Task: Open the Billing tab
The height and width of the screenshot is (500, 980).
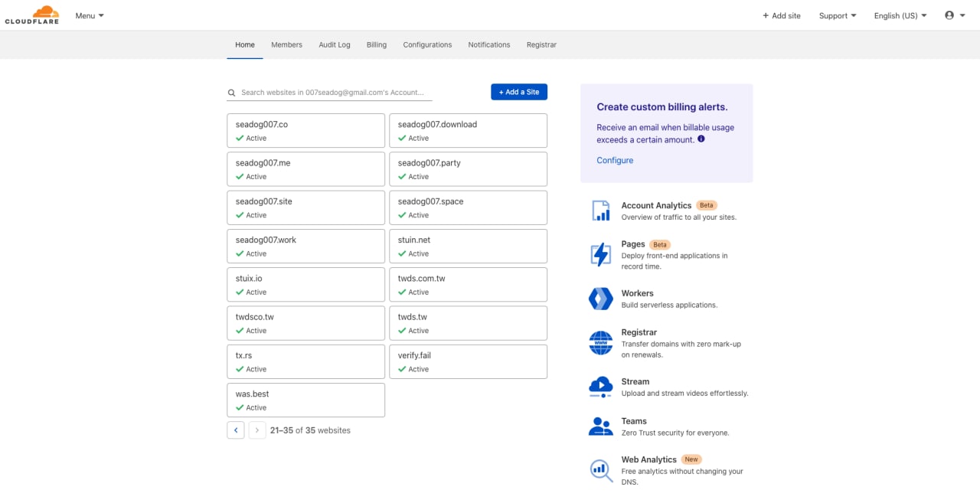Action: [x=377, y=45]
